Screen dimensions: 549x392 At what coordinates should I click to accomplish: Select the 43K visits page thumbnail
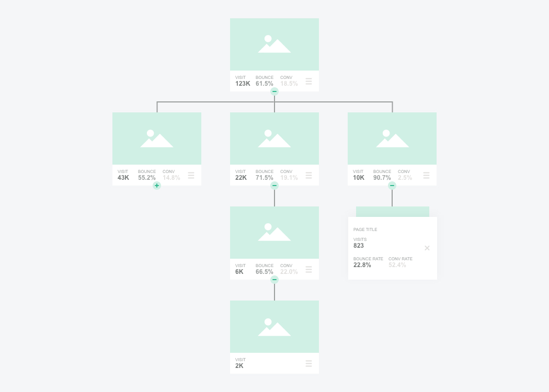click(157, 139)
